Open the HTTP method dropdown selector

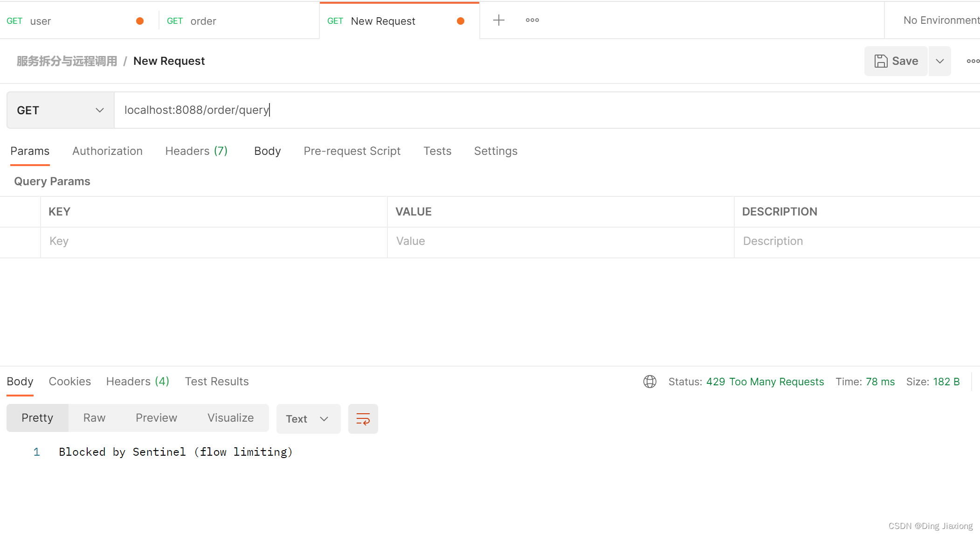pos(59,110)
